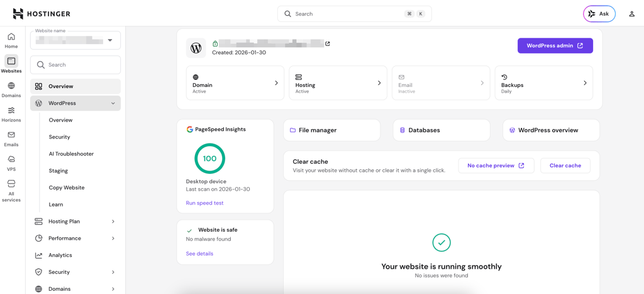The width and height of the screenshot is (644, 294).
Task: Open All services in left rail
Action: (11, 190)
